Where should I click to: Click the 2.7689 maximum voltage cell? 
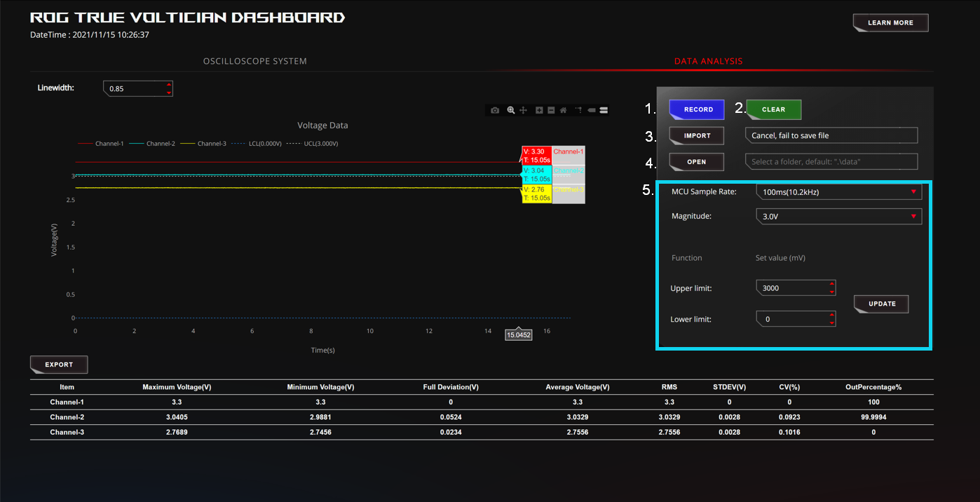pos(177,433)
